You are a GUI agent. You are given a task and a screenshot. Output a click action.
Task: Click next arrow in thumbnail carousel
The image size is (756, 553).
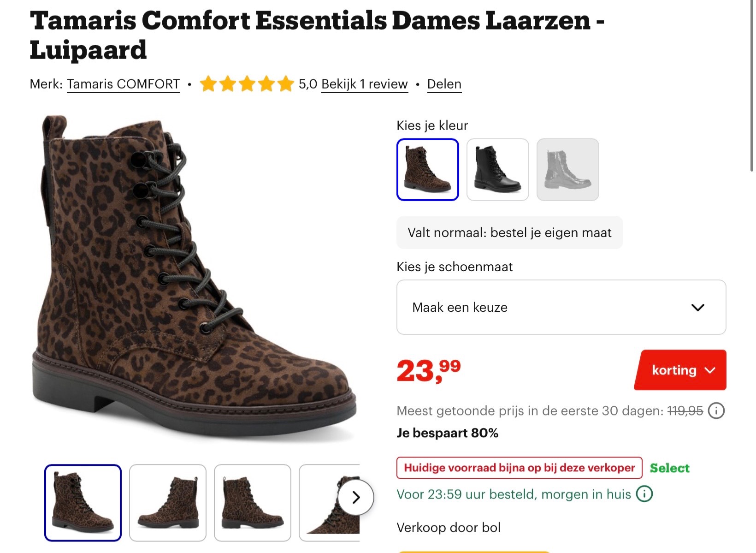pyautogui.click(x=356, y=497)
